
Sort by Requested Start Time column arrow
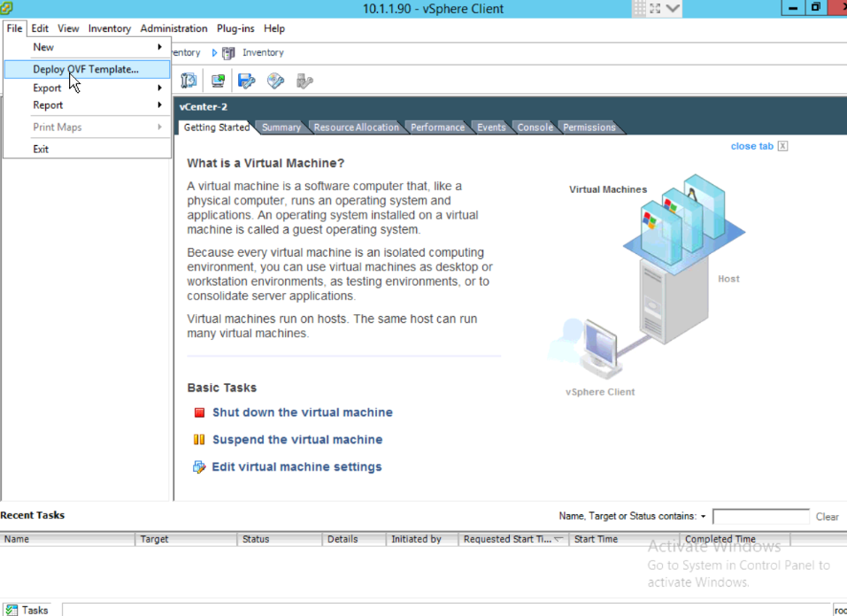point(558,539)
